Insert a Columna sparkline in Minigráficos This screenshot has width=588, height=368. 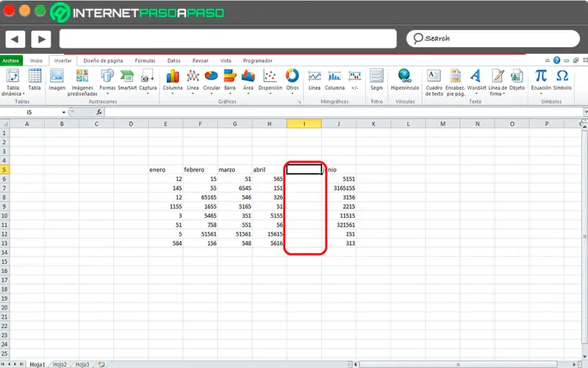(x=334, y=79)
